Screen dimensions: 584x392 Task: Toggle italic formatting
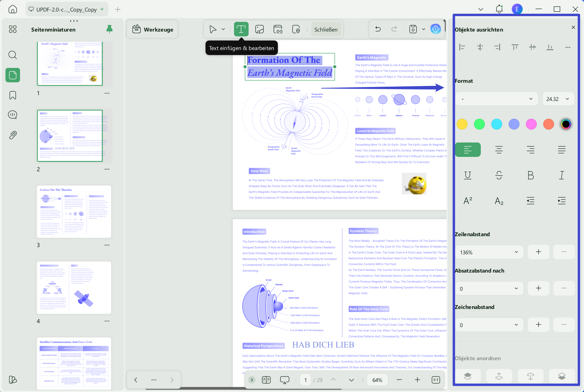561,175
